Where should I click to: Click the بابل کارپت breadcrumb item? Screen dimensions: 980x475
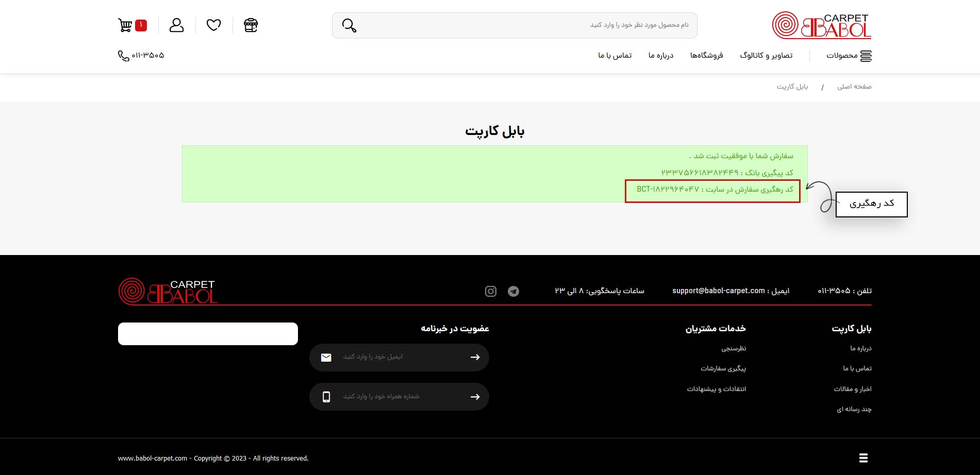coord(792,87)
